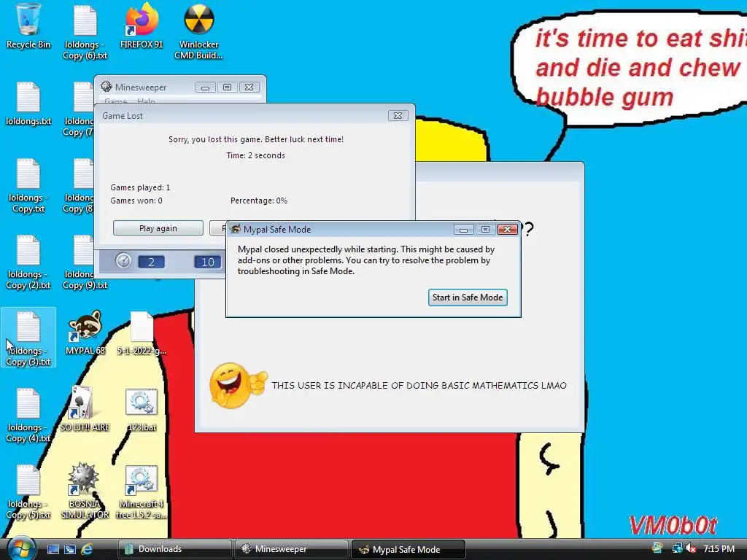Click Show Desktop quick launch icon

click(x=53, y=549)
